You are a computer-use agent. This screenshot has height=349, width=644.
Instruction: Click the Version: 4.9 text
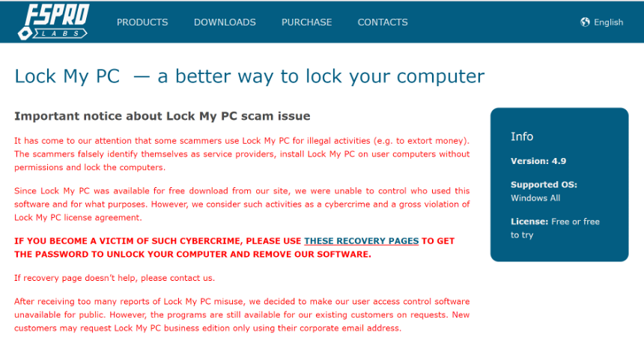pos(538,161)
